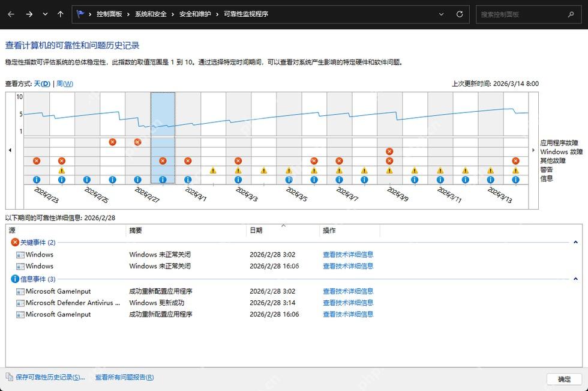Collapse the 信息事件 (3) group with its arrow
Viewport: 588px width, 391px height.
tap(575, 279)
